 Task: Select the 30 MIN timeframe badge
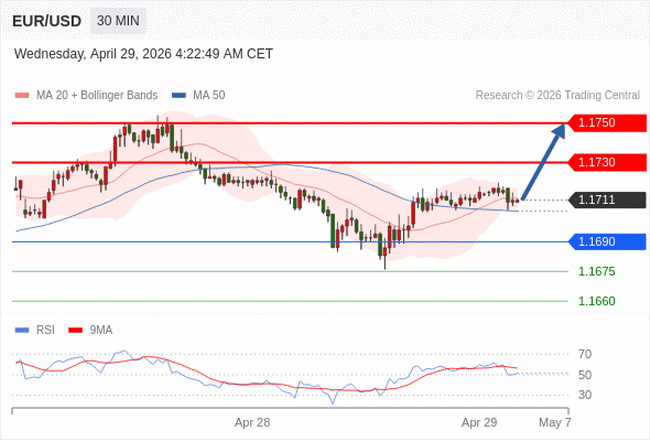[118, 21]
